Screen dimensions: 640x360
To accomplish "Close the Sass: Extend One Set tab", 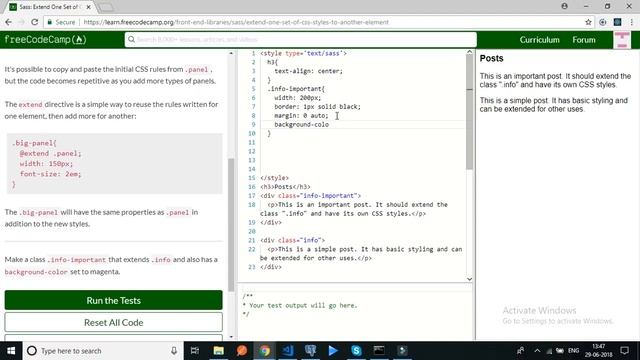I will pyautogui.click(x=89, y=7).
